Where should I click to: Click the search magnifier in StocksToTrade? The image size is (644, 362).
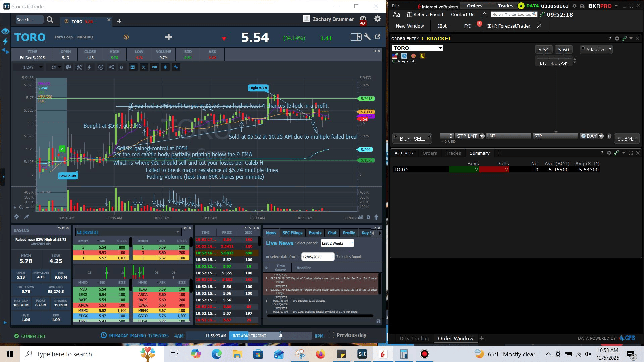pyautogui.click(x=50, y=20)
